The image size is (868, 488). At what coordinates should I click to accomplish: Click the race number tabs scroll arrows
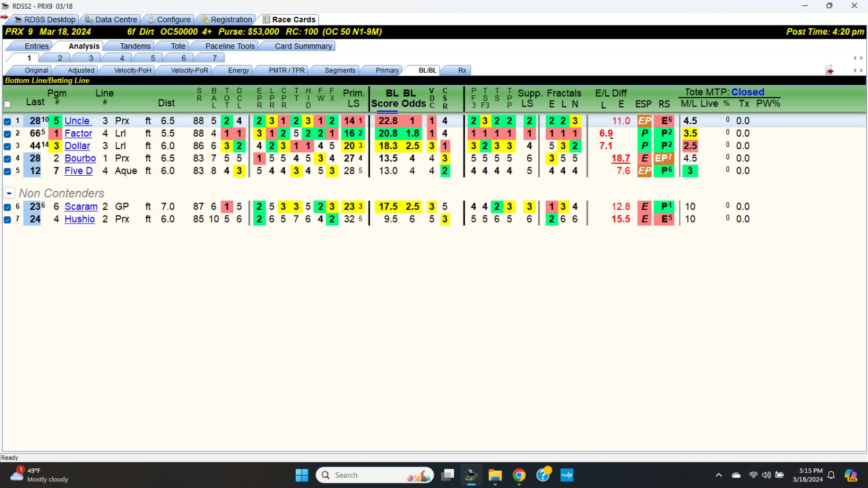(x=858, y=58)
